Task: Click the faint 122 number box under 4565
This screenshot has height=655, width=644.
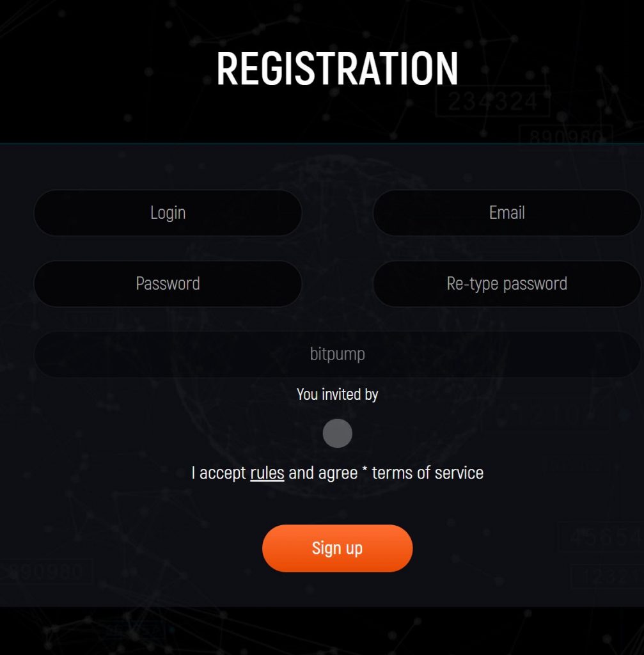Action: point(608,577)
